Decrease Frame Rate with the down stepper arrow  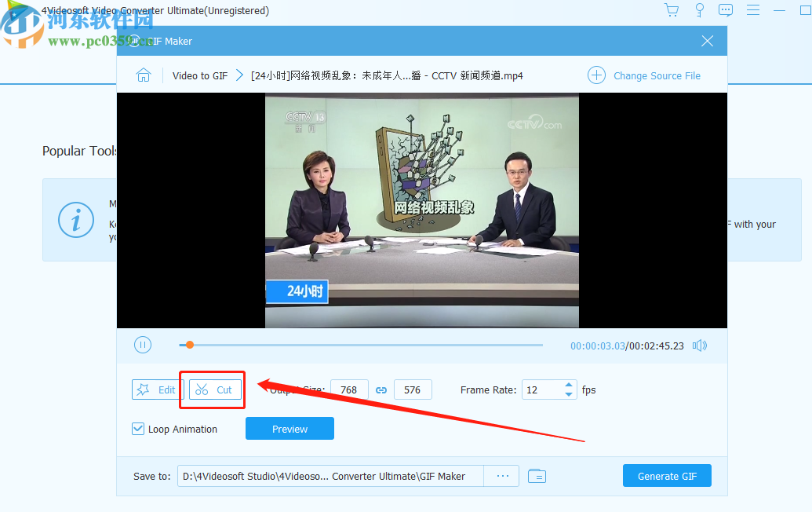(569, 395)
